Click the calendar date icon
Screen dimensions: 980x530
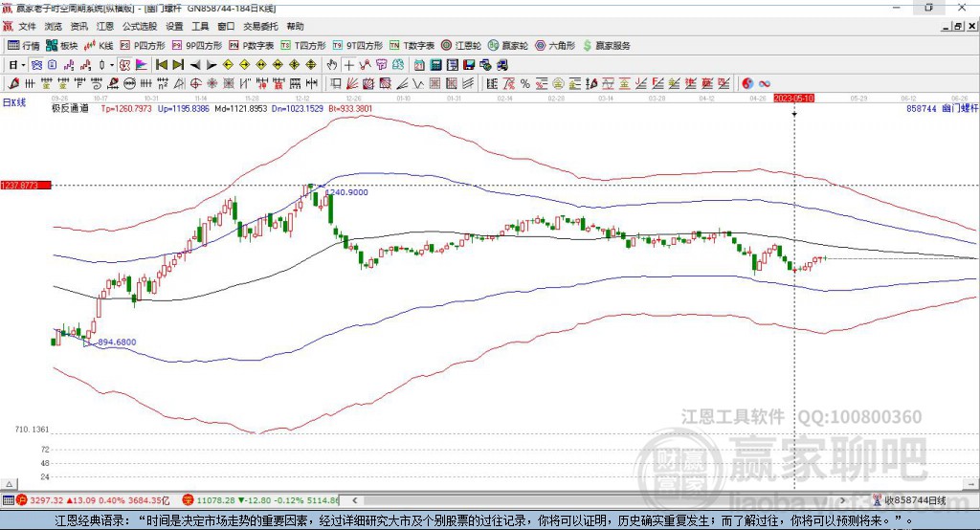coord(419,65)
